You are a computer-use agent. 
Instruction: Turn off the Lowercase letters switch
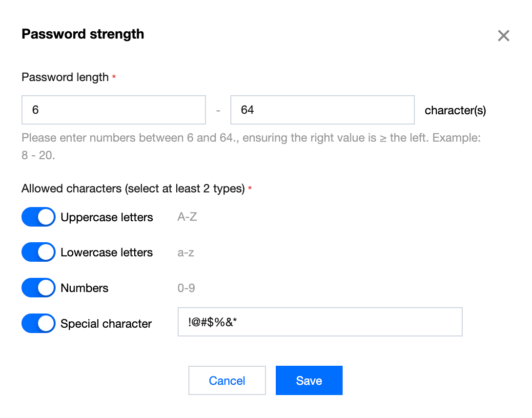pos(39,252)
